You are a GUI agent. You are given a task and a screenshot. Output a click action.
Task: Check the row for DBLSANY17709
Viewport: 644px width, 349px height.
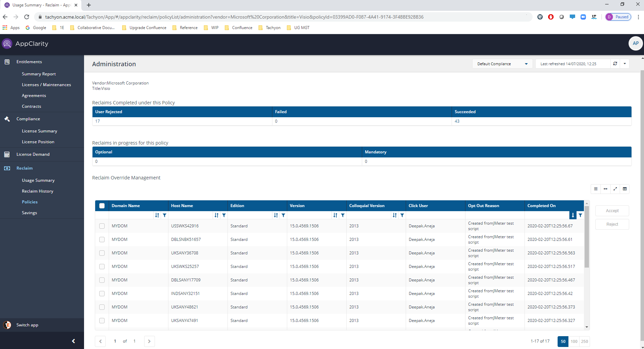[x=102, y=280]
